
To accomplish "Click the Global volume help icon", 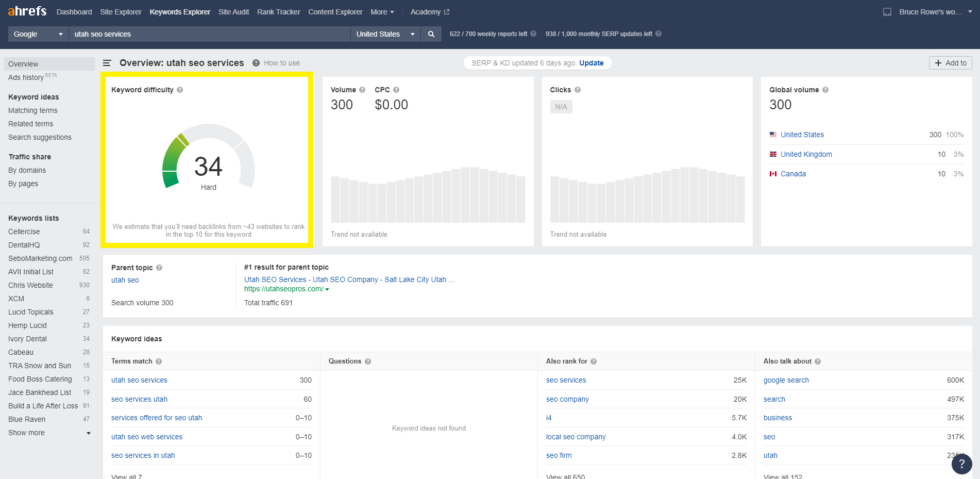I will tap(825, 90).
